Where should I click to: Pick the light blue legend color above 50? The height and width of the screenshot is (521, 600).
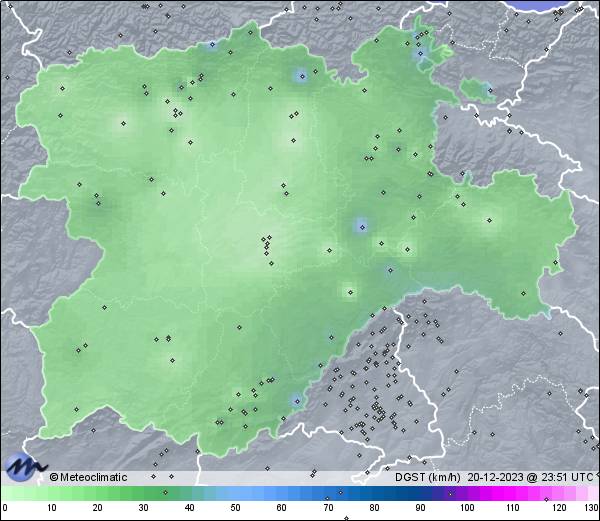point(235,493)
